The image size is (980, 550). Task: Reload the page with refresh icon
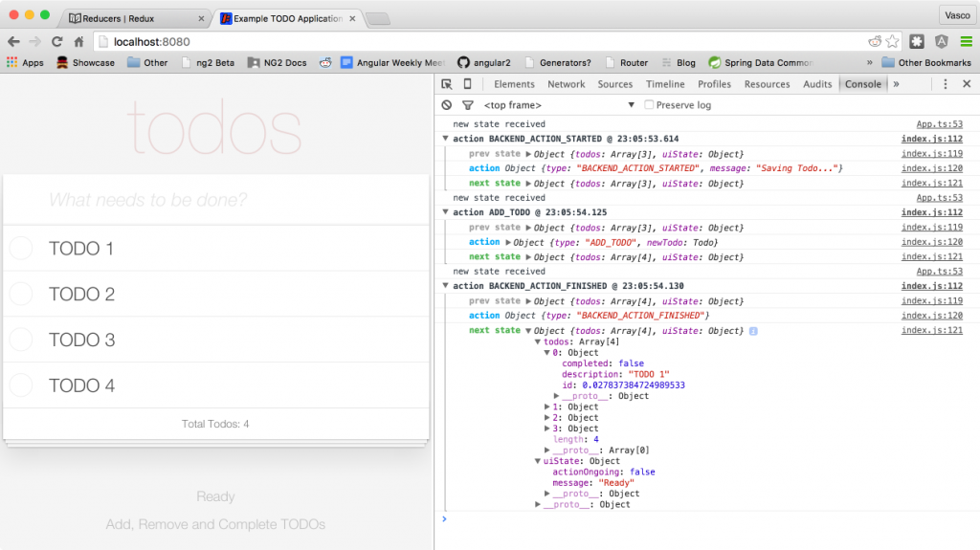click(x=56, y=42)
